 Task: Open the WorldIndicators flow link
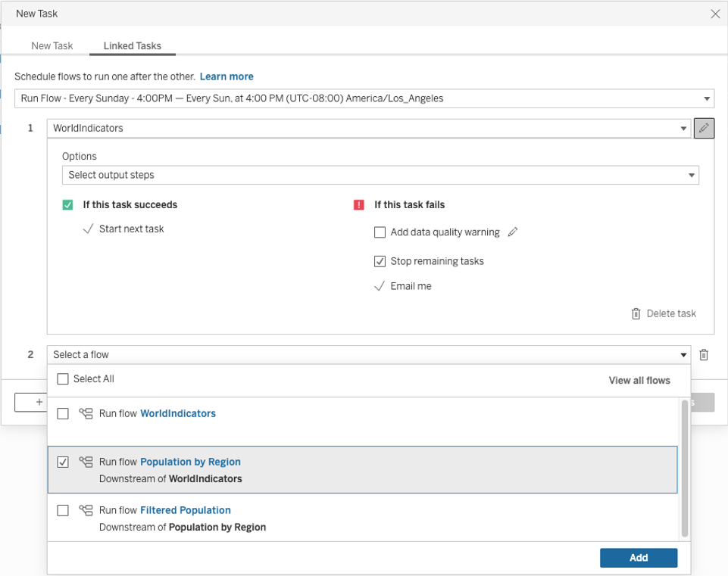pos(178,413)
